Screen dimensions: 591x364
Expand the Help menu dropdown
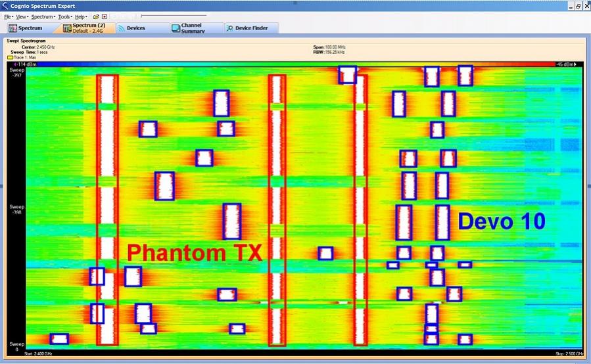tap(81, 16)
